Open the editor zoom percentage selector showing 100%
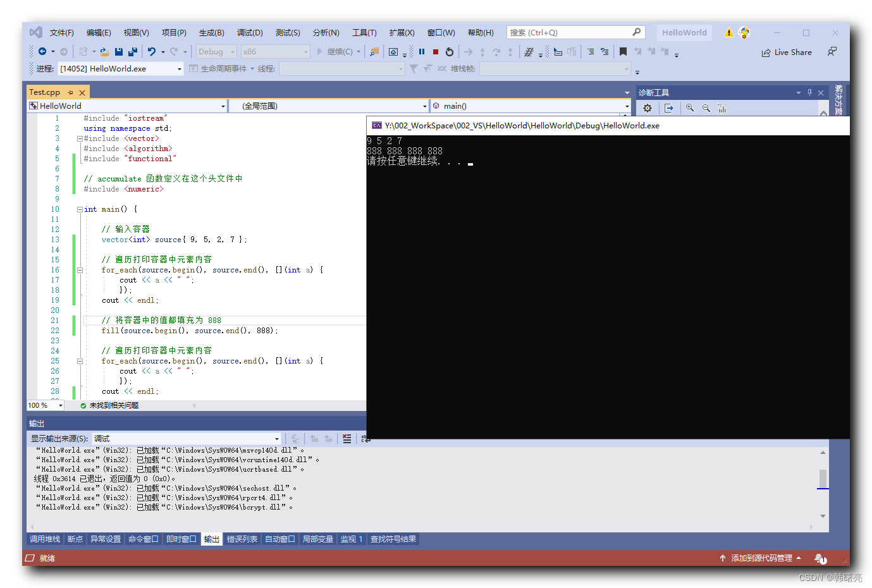The width and height of the screenshot is (872, 588). [x=44, y=405]
